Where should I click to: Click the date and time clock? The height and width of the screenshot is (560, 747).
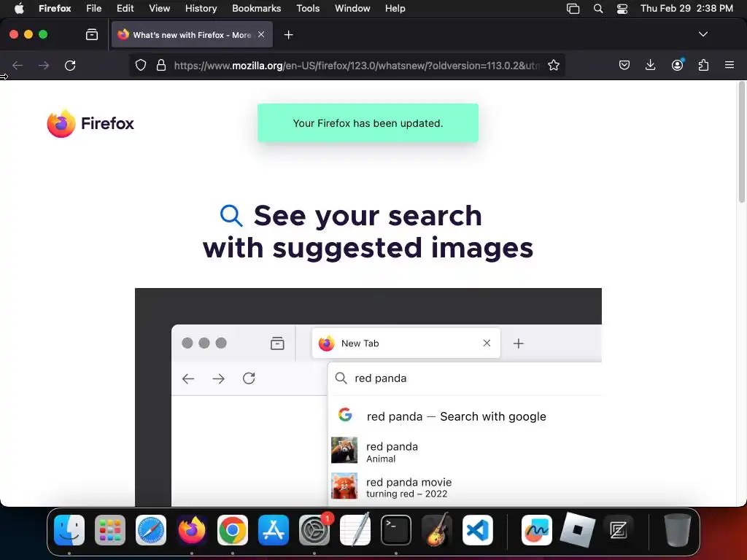[x=686, y=8]
